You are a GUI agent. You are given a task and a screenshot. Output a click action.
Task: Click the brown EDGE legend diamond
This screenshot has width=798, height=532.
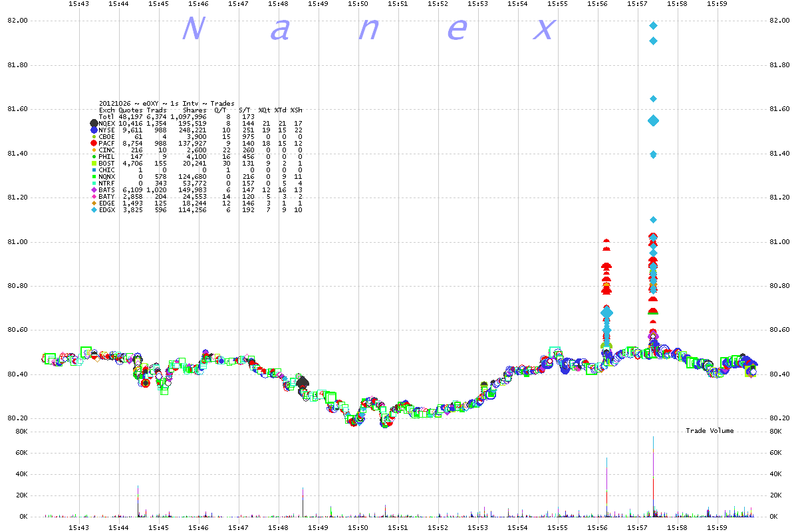93,203
